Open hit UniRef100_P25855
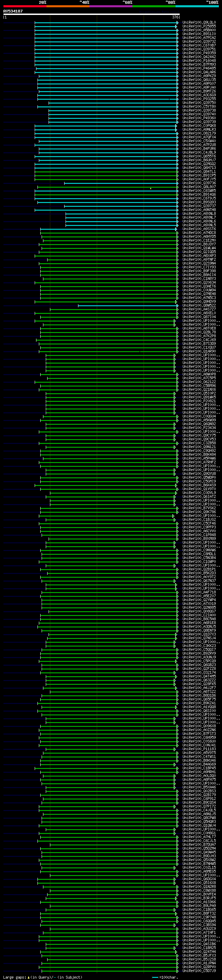 pos(199,26)
